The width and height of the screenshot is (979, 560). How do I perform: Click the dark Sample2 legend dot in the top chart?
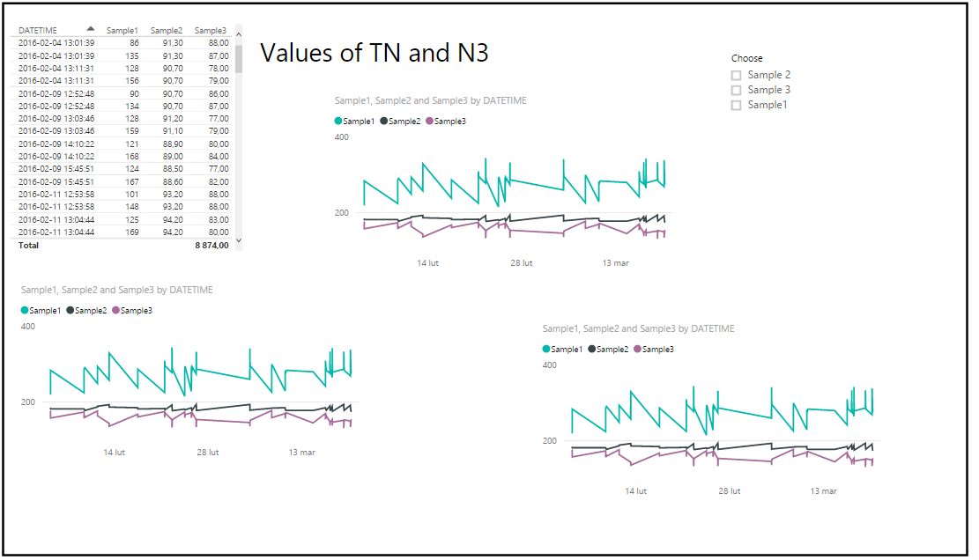click(384, 121)
